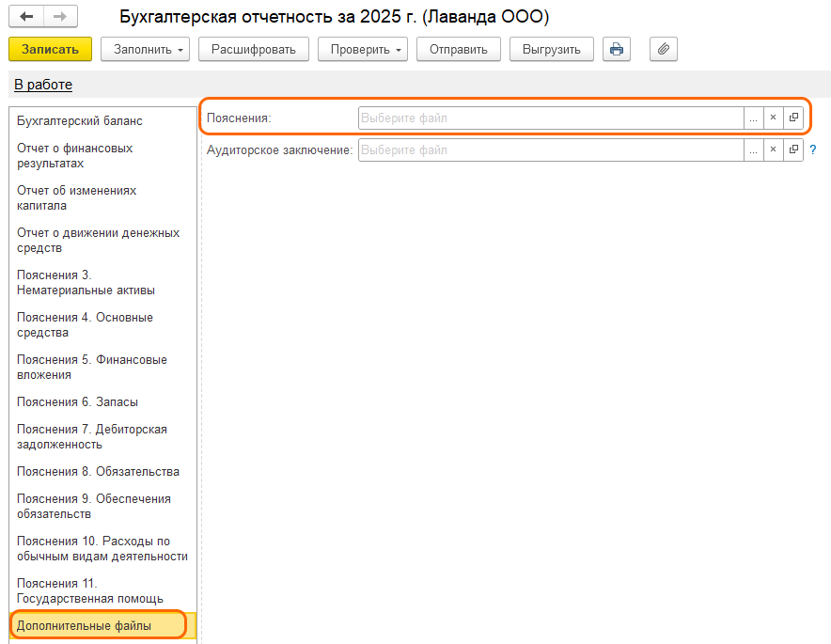Open the В работе status link
This screenshot has width=831, height=644.
point(43,85)
